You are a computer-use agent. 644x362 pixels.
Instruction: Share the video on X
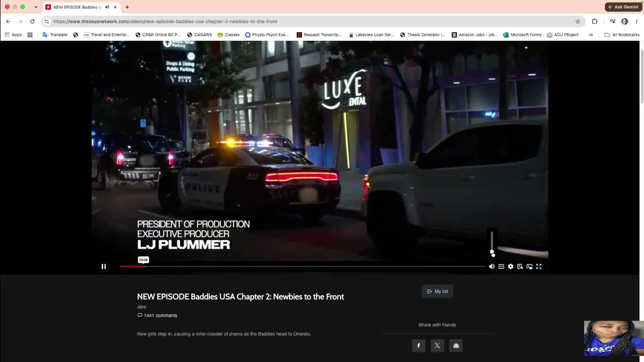(437, 345)
